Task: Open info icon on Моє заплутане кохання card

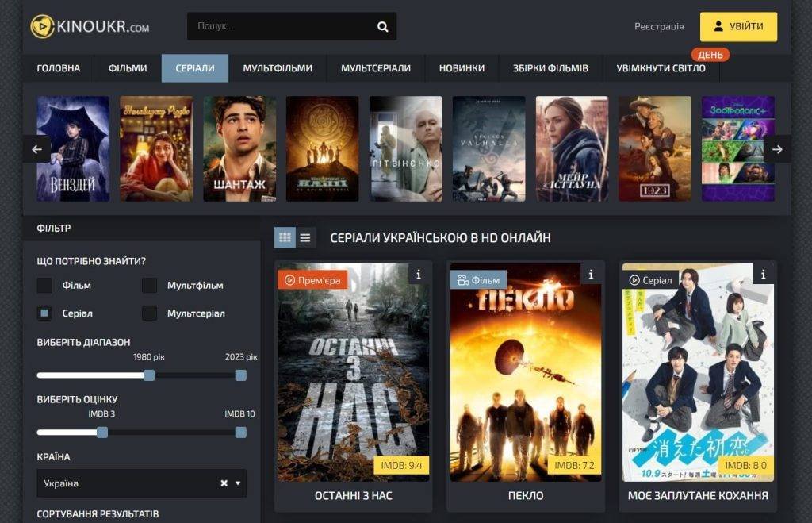Action: point(764,275)
